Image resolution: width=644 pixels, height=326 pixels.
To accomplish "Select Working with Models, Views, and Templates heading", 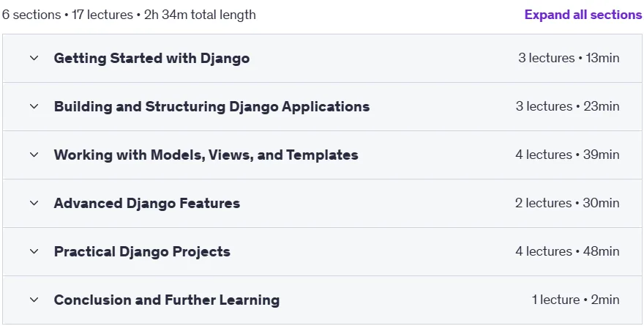I will click(206, 155).
